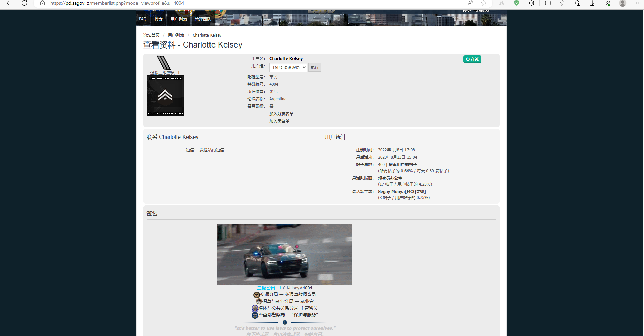This screenshot has height=336, width=644.
Task: Add page to favorites with star icon
Action: [484, 3]
